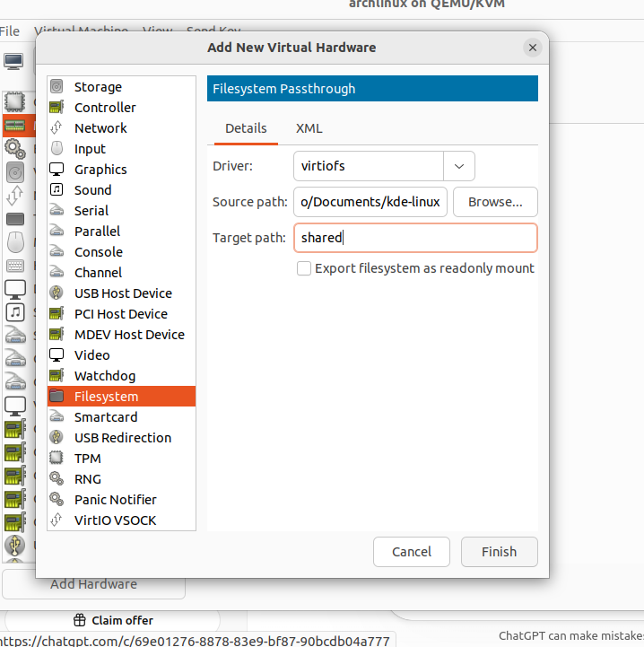
Task: Select the Panic Notifier gear icon
Action: pos(57,500)
